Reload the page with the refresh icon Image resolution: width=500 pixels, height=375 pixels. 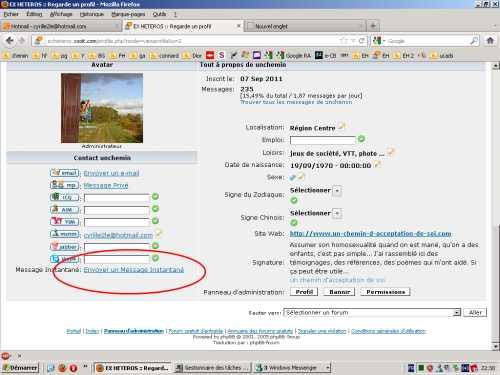pyautogui.click(x=361, y=41)
